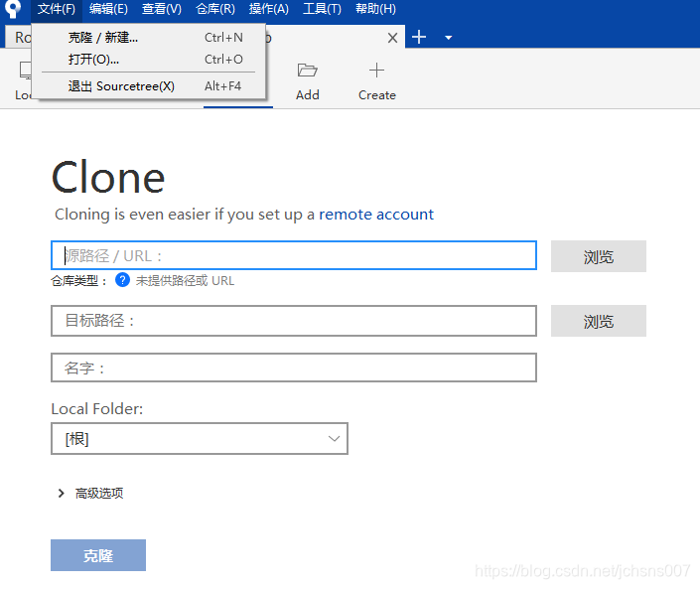Follow the remote account link
Screen dimensions: 700x589
point(376,215)
